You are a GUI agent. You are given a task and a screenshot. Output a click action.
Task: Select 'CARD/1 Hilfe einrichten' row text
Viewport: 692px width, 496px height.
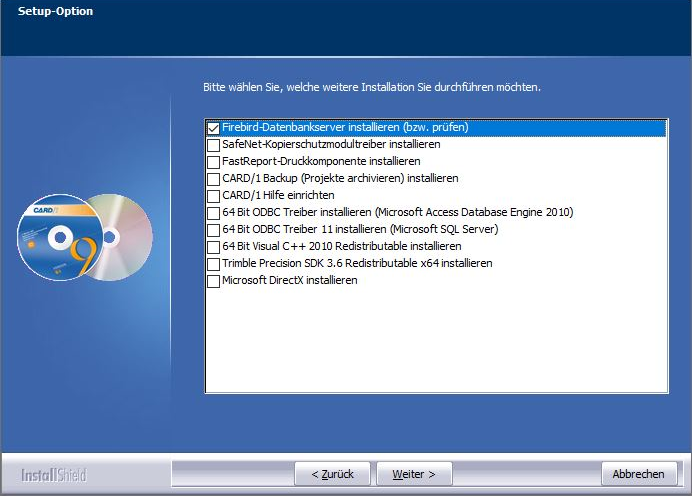pyautogui.click(x=278, y=195)
